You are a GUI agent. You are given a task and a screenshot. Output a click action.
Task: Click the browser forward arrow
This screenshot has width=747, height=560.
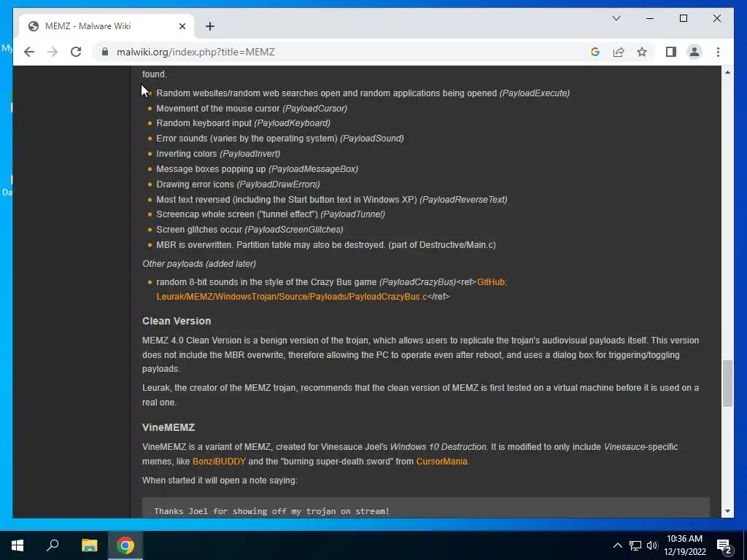tap(53, 52)
